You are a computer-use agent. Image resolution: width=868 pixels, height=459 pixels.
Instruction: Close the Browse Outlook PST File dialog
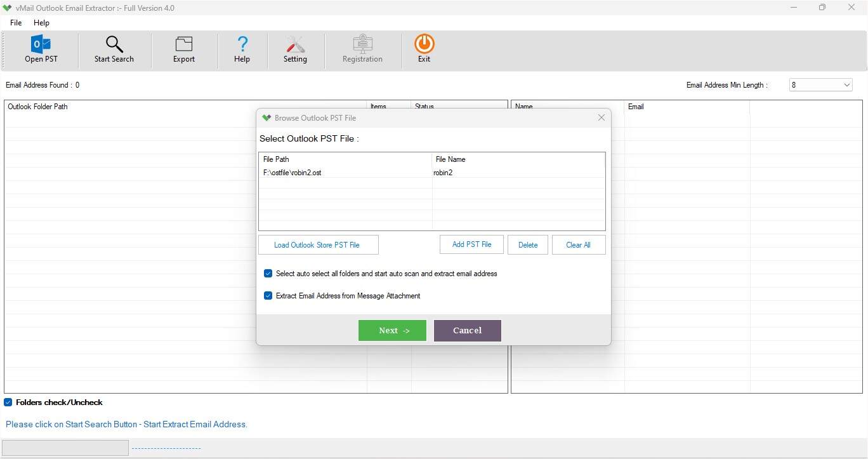602,117
